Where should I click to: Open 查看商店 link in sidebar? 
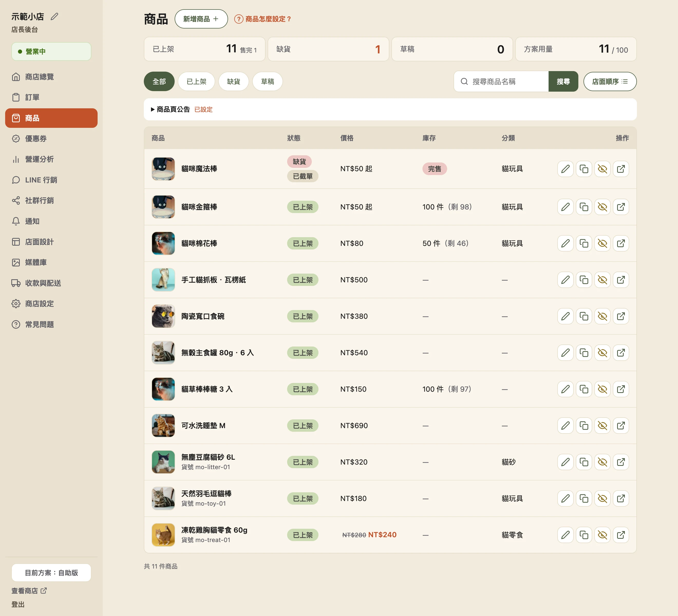(x=29, y=591)
